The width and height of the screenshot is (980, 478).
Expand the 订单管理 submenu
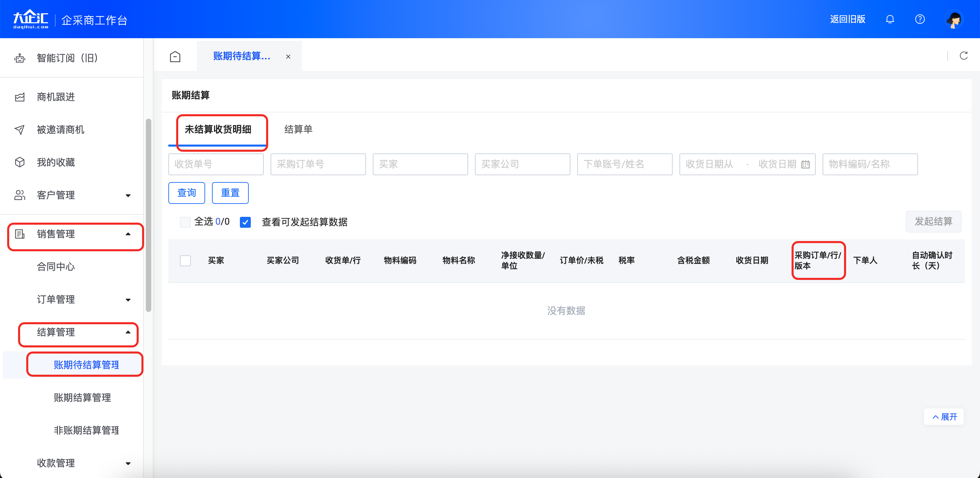click(x=128, y=300)
